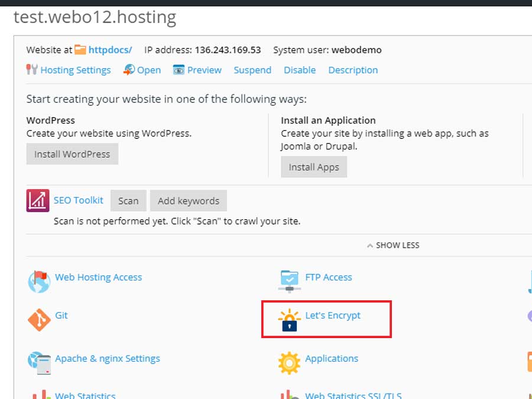Collapse section with SHOW LESS
This screenshot has height=399, width=532.
393,245
